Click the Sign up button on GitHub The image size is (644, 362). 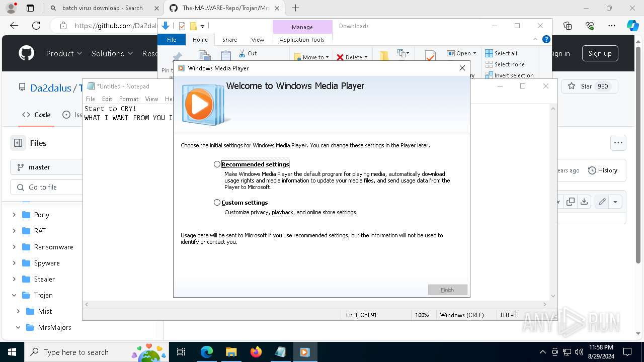[x=600, y=53]
